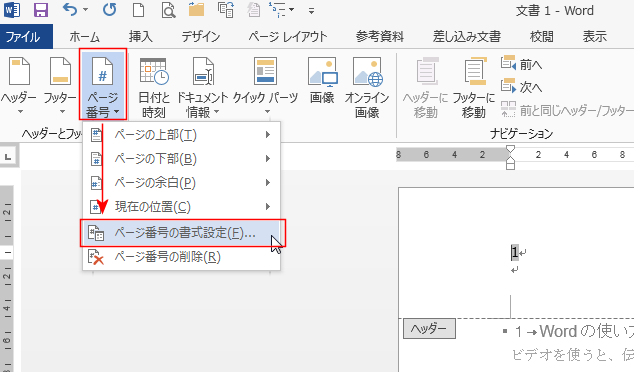Choose ページ番号の書式設定(F)... menu item
Viewport: 634px width, 372px height.
tap(183, 233)
